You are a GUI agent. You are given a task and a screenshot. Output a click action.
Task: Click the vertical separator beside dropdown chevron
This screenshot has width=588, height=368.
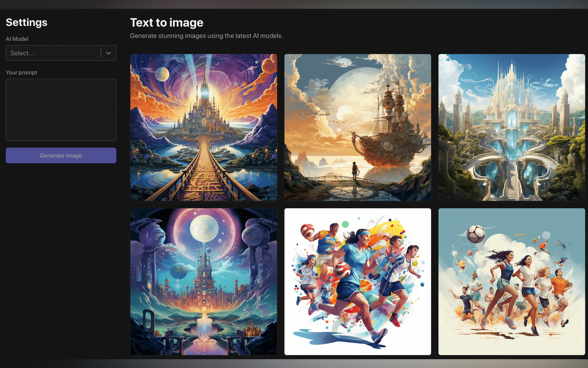click(101, 53)
